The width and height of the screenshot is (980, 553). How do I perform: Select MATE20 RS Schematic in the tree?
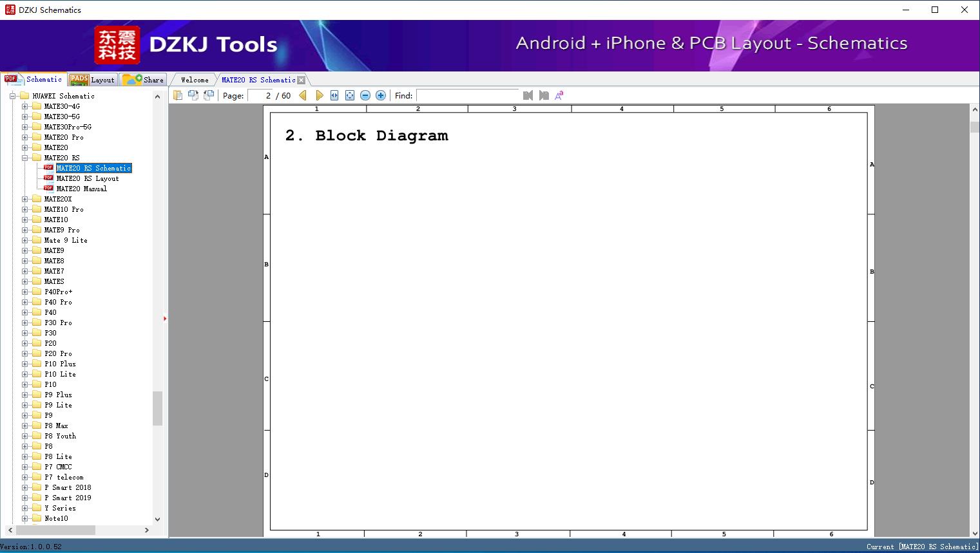[94, 168]
